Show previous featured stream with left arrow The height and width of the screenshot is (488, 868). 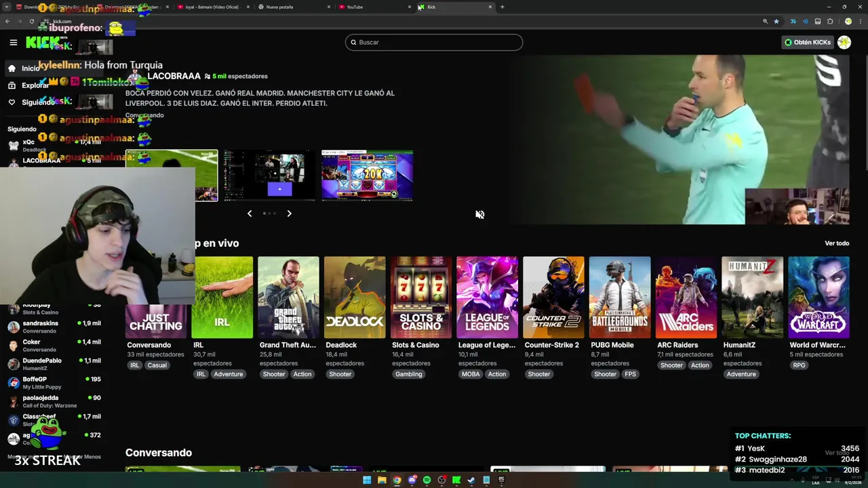250,213
